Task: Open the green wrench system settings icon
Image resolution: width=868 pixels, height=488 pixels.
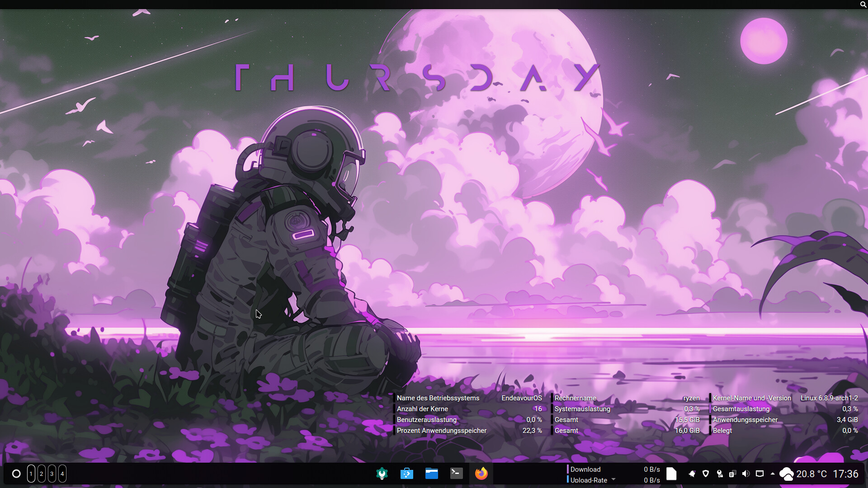Action: (382, 474)
